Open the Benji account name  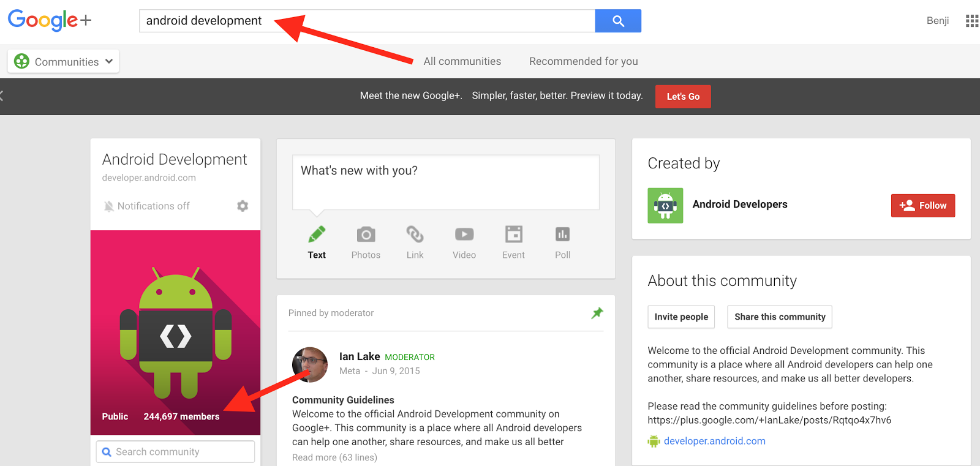938,21
